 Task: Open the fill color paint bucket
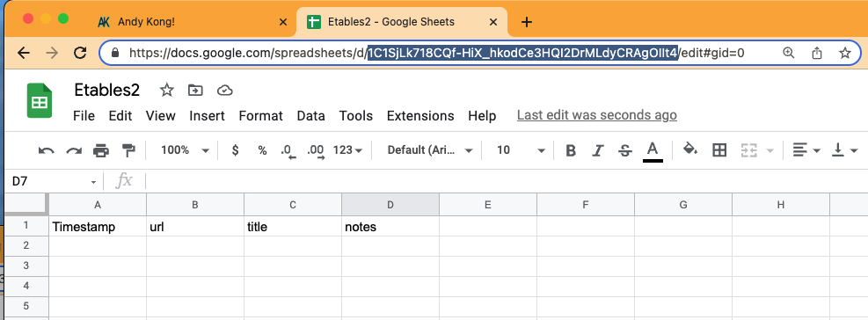coord(689,149)
